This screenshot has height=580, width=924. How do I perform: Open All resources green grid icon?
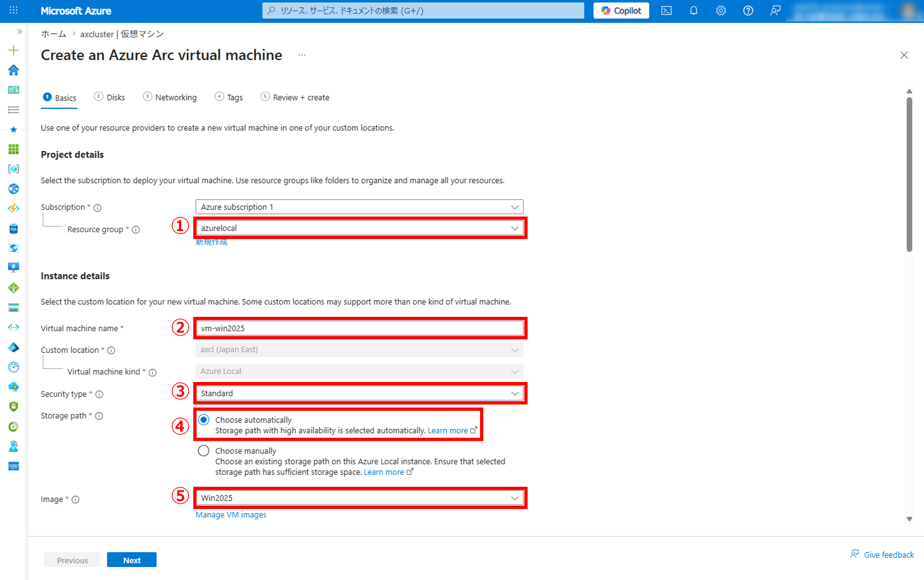tap(13, 149)
